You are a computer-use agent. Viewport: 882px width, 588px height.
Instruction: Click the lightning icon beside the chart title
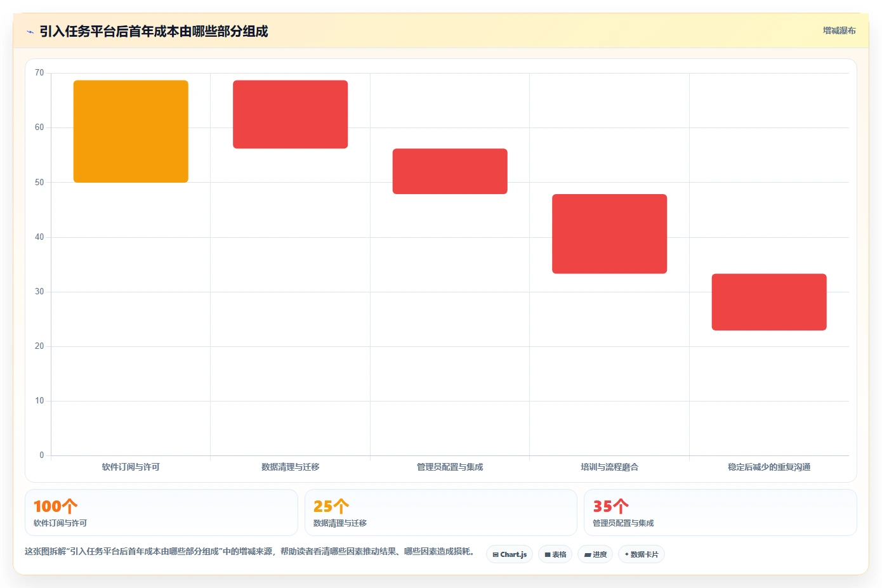[x=30, y=32]
